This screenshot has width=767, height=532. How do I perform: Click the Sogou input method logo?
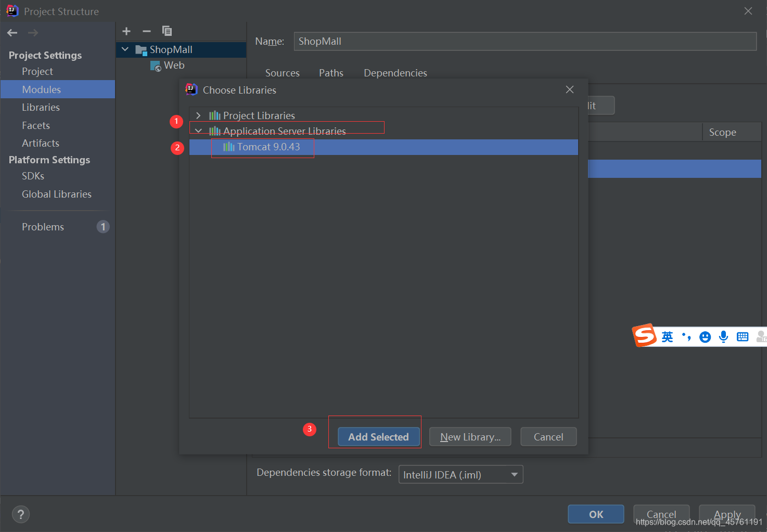pos(644,335)
